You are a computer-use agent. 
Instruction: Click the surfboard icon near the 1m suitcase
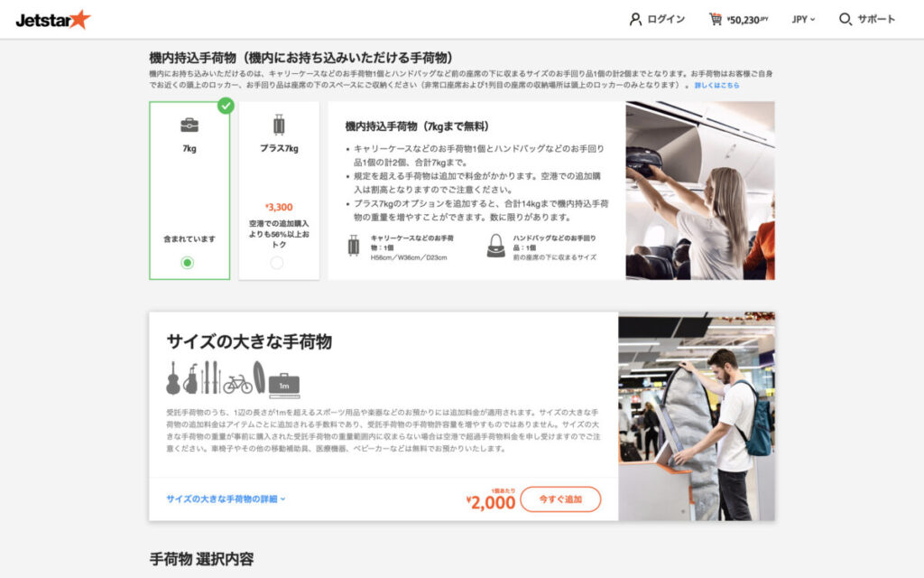tap(260, 378)
